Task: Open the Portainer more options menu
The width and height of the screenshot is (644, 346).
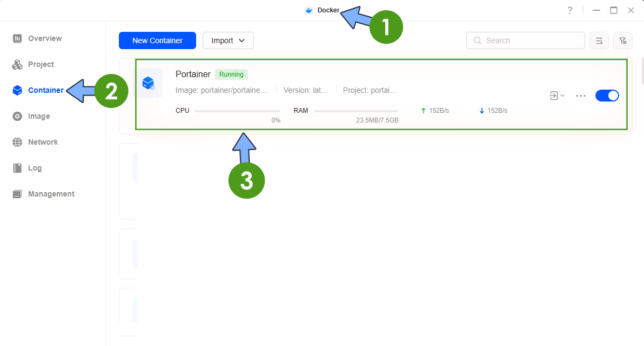Action: (x=581, y=96)
